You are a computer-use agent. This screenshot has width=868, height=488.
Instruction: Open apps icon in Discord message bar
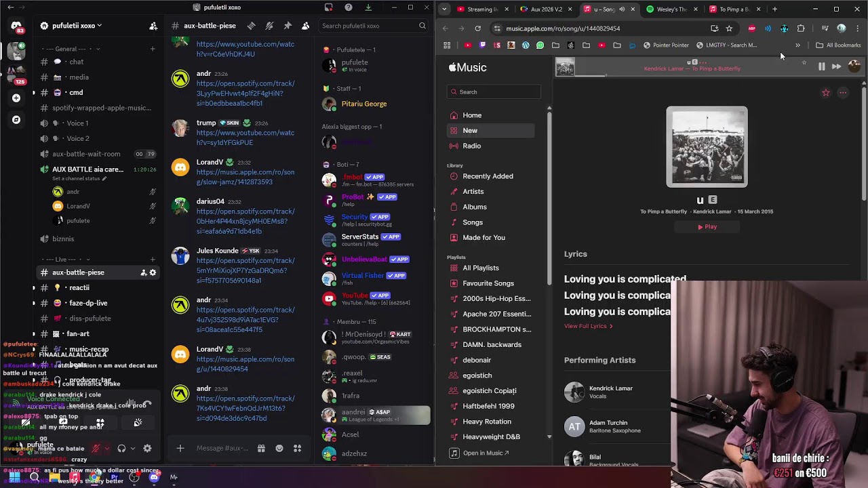[x=297, y=448]
